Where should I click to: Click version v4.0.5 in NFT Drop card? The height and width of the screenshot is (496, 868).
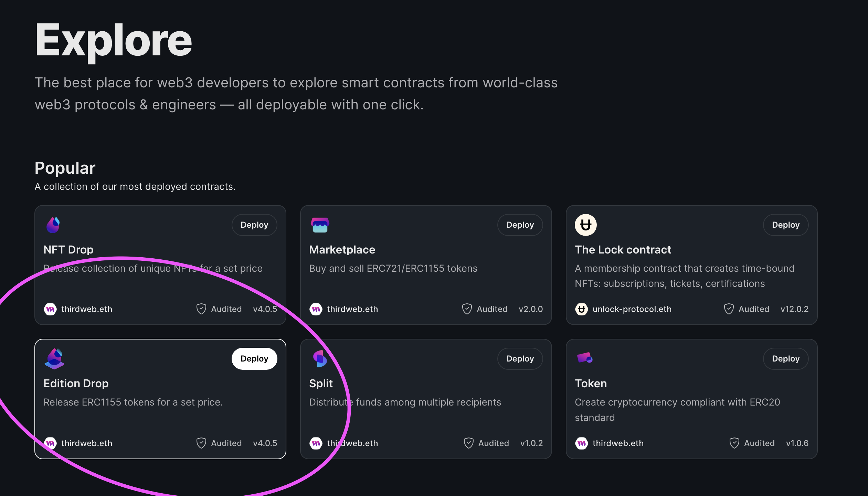265,309
